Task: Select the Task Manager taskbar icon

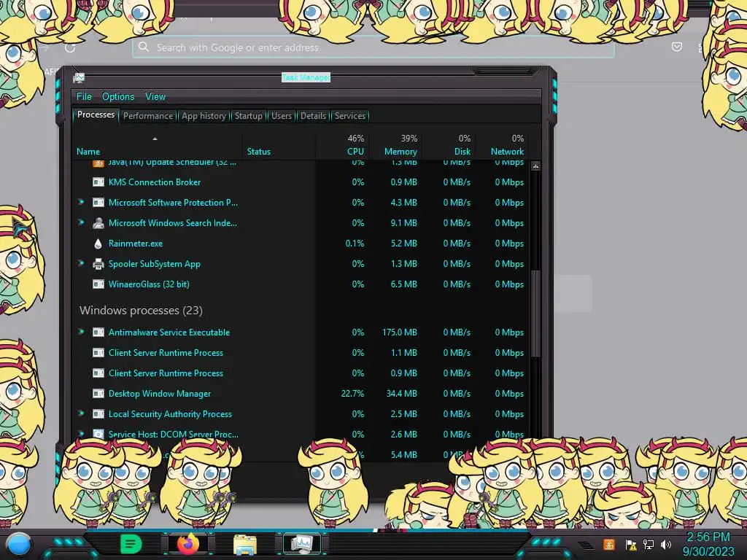Action: (302, 544)
